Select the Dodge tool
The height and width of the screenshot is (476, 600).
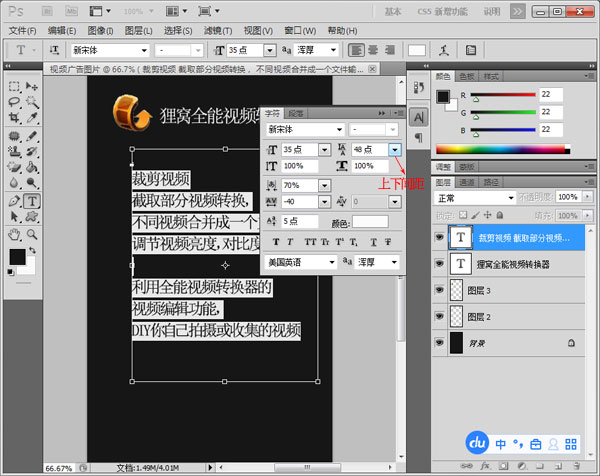click(x=32, y=183)
